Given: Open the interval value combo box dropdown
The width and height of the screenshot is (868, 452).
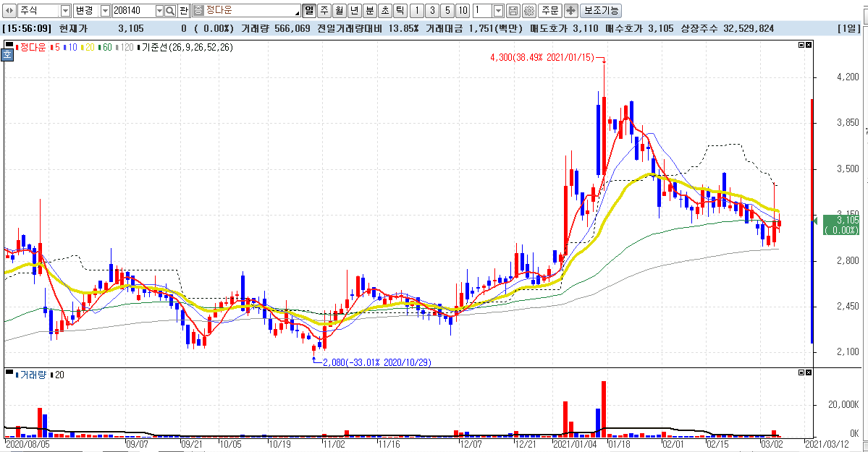Looking at the screenshot, I should click(x=498, y=11).
